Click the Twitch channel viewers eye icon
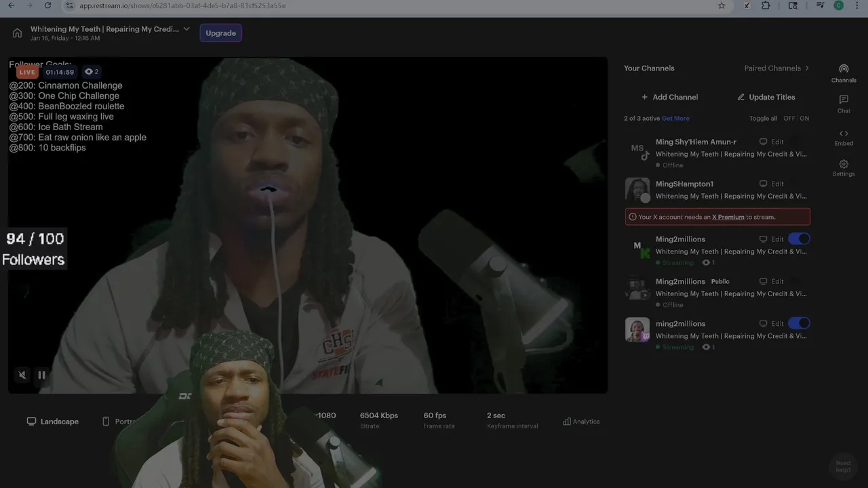 point(706,348)
